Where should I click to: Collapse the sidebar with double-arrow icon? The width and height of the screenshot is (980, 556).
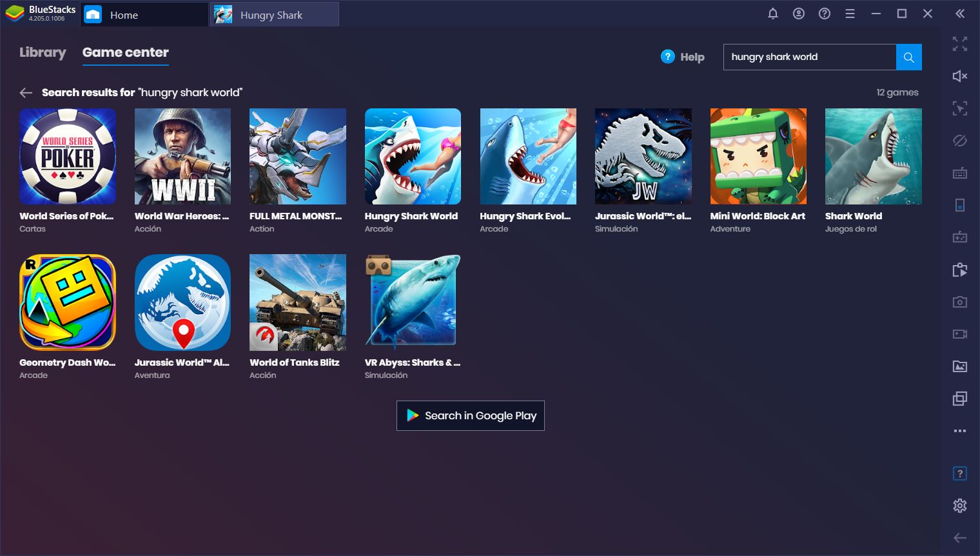coord(960,14)
